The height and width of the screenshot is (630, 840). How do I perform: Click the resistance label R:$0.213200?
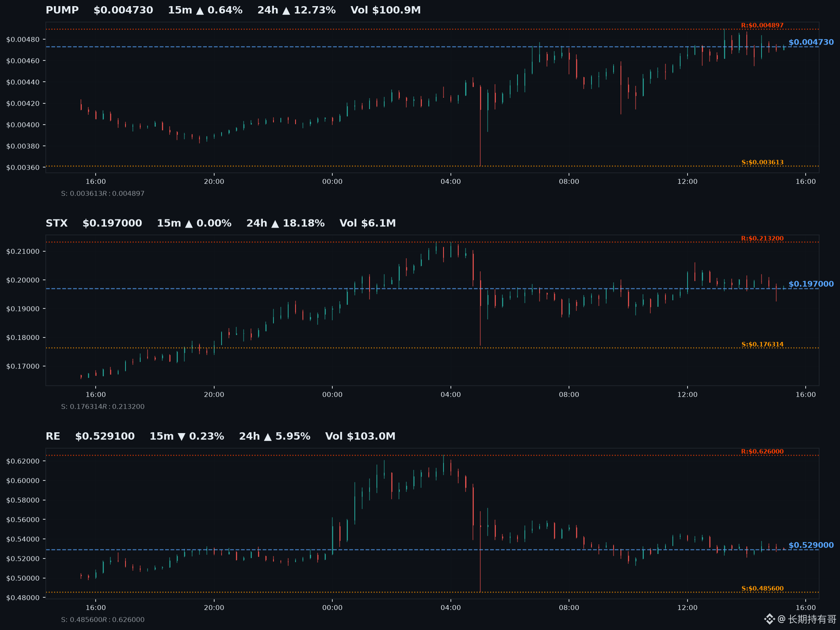point(762,239)
